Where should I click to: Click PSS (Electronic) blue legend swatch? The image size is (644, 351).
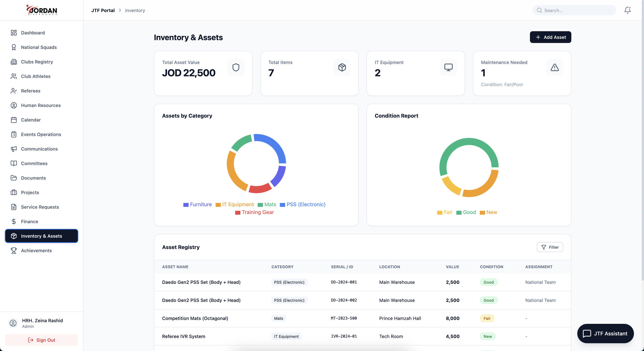[282, 205]
